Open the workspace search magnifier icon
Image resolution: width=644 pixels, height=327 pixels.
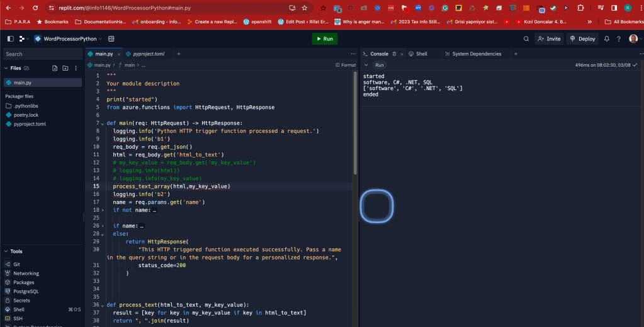coord(526,38)
